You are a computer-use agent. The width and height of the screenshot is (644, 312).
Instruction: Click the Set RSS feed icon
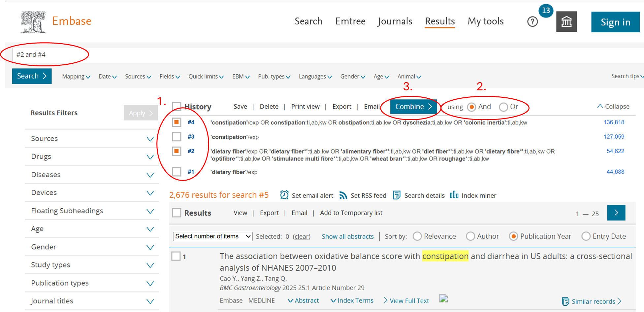click(x=343, y=195)
